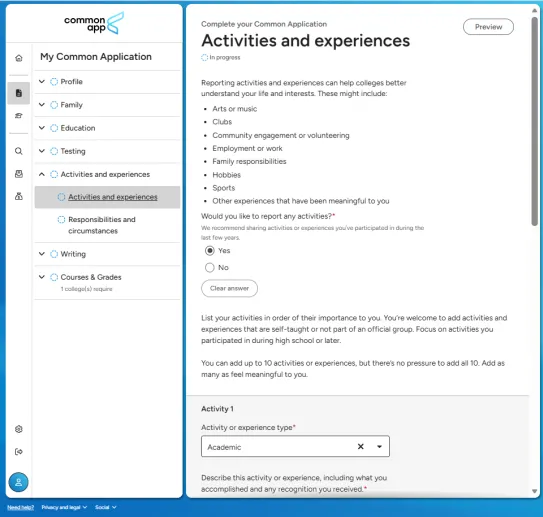Click the Activity 1 heading

(x=217, y=409)
